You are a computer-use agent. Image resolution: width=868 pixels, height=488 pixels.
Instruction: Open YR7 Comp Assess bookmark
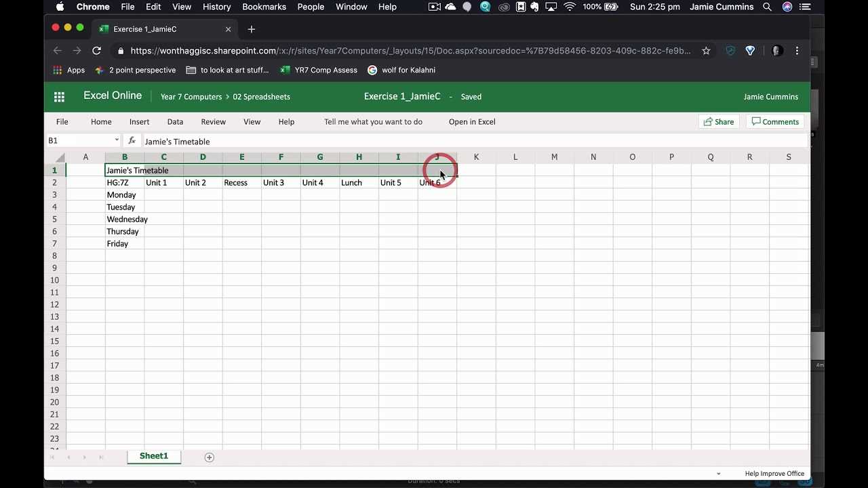[x=319, y=70]
